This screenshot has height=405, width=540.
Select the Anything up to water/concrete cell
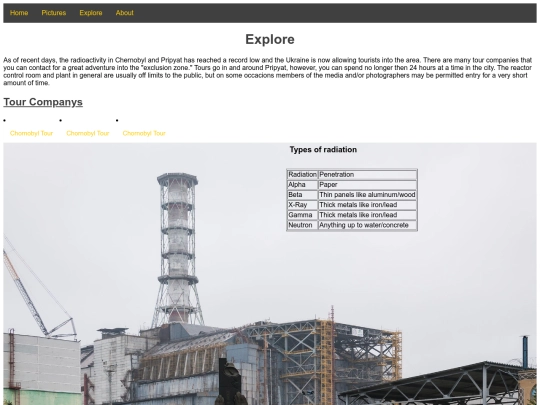367,225
